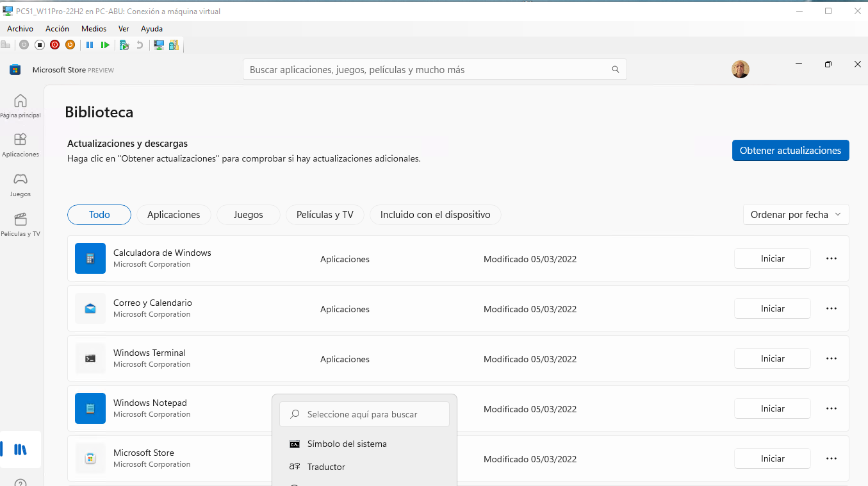Select the Todo filter tab
The image size is (868, 486).
[99, 215]
